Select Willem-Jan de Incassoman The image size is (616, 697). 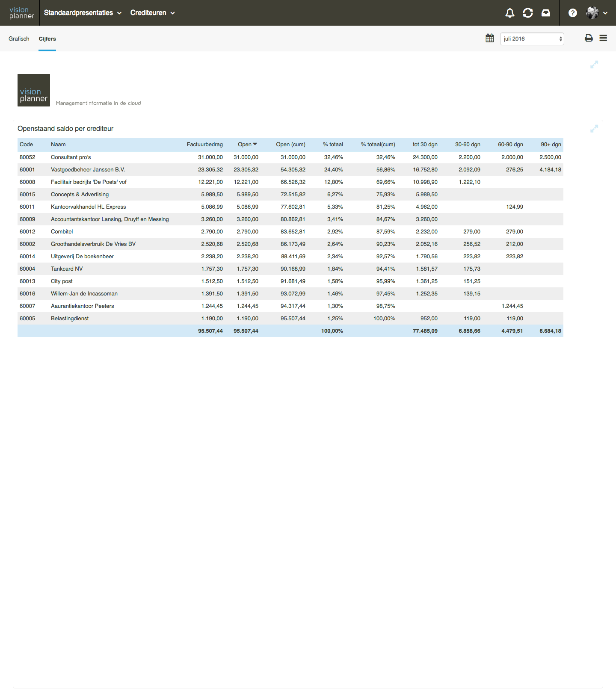click(x=290, y=294)
